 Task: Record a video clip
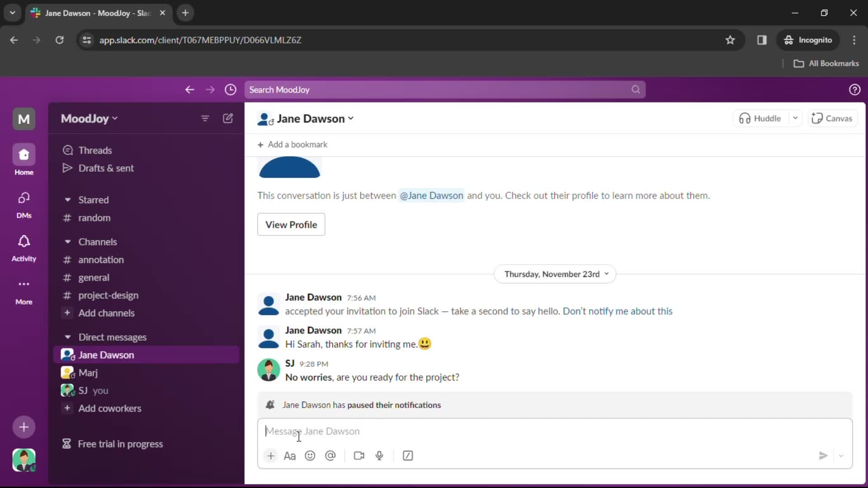tap(359, 455)
